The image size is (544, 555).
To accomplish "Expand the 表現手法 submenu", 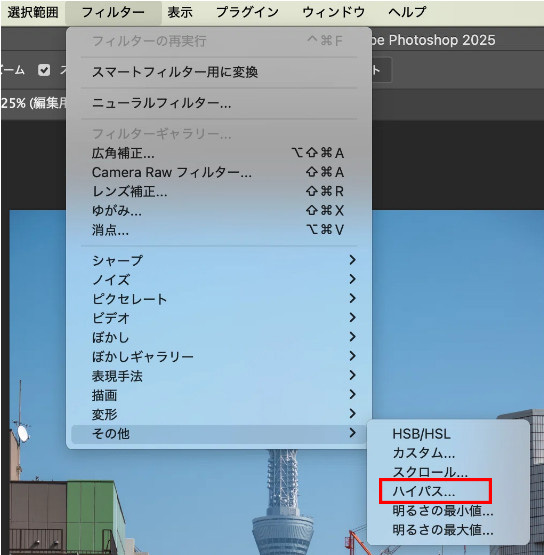I will (219, 376).
